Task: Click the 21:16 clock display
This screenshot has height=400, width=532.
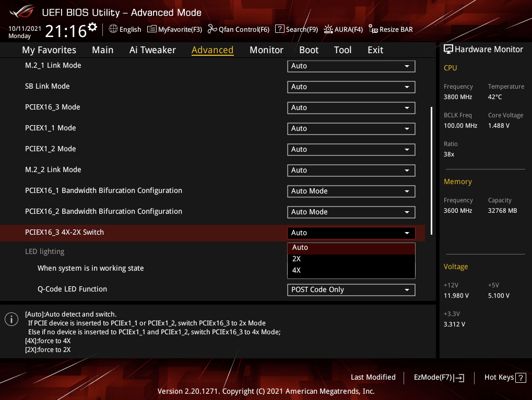Action: [66, 31]
